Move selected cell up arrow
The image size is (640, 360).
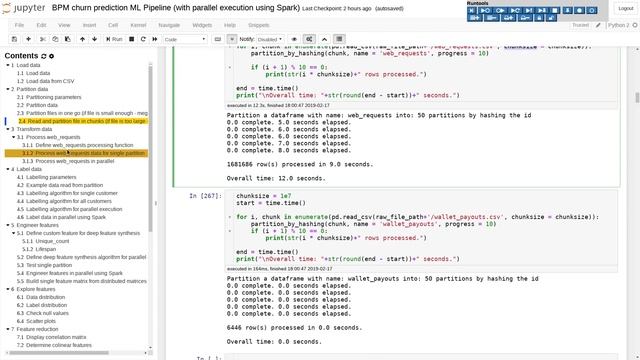[x=82, y=39]
